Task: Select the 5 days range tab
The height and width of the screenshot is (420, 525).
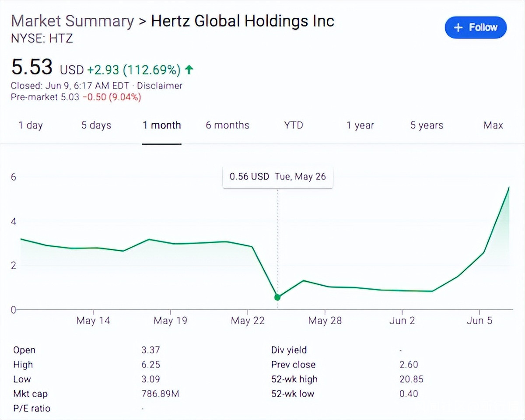Action: click(96, 126)
